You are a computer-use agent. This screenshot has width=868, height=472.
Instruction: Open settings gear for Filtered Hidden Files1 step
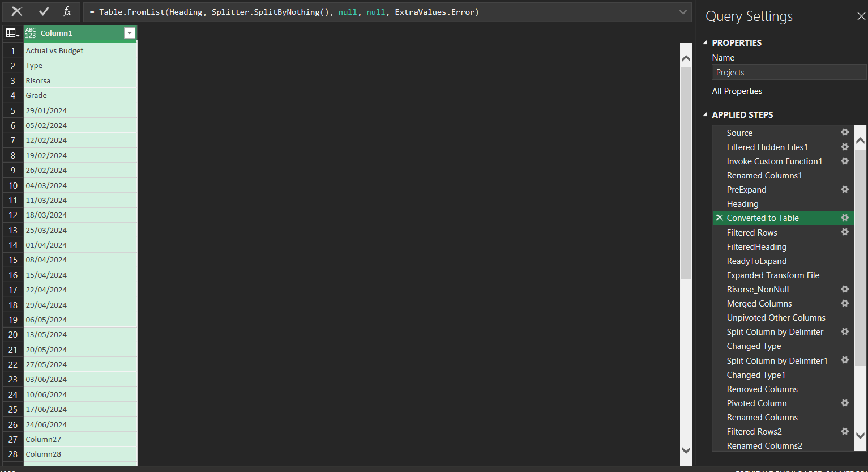point(845,147)
